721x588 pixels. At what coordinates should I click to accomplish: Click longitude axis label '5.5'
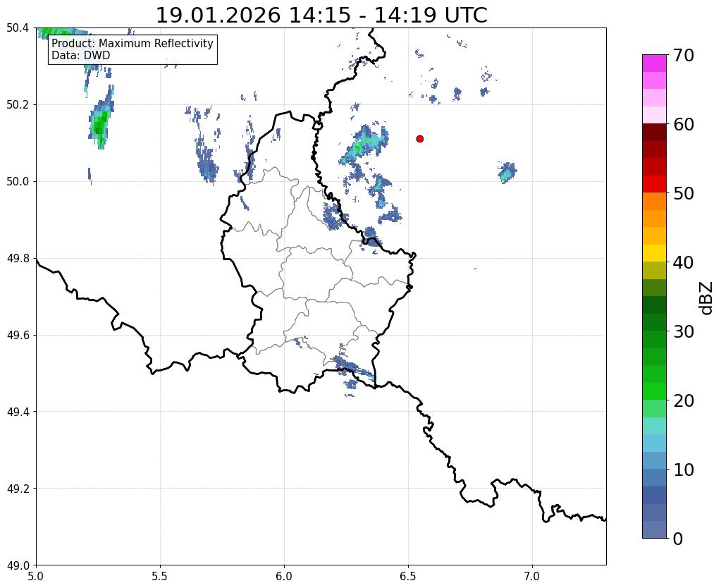[x=160, y=576]
